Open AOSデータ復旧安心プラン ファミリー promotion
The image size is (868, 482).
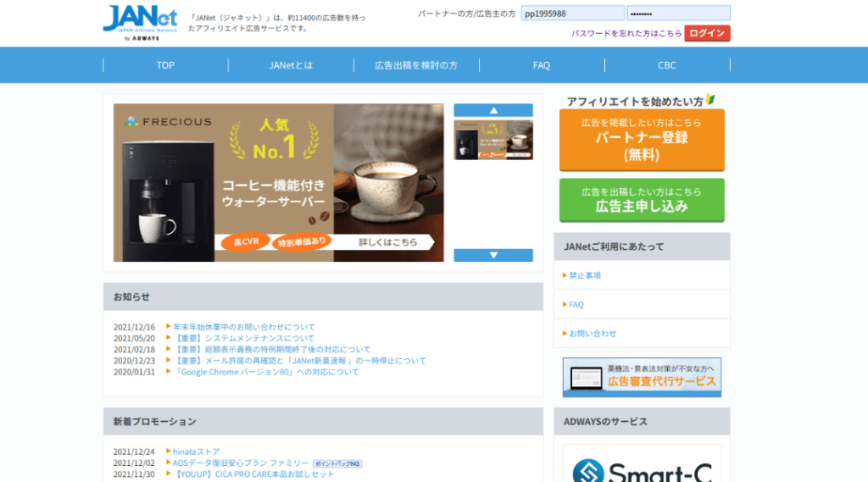(x=241, y=463)
